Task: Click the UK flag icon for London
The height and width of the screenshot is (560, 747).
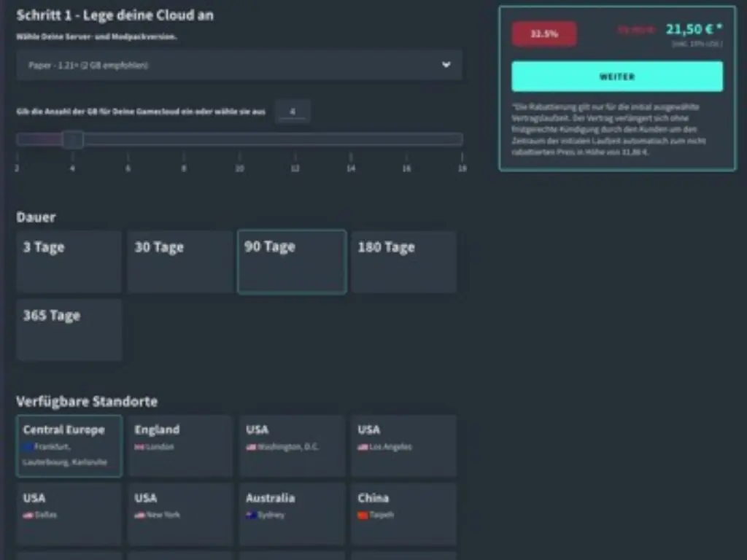Action: pos(139,447)
